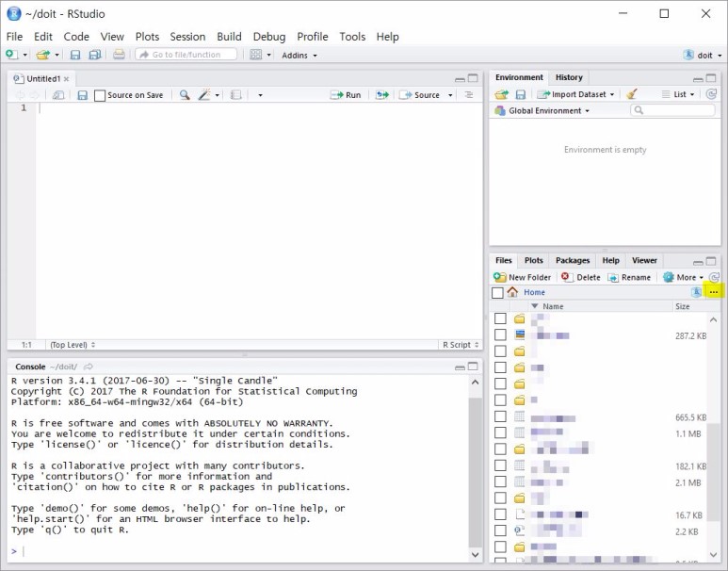
Task: Open the workspace panes grid icon
Action: tap(256, 55)
